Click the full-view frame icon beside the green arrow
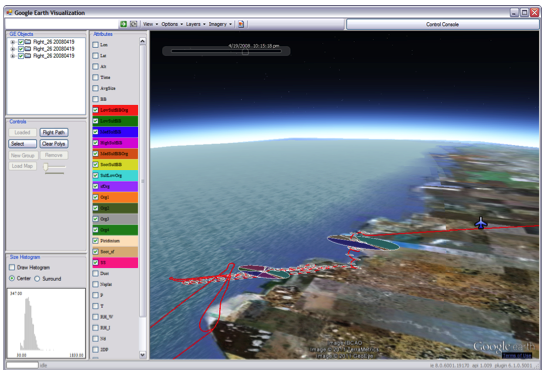This screenshot has width=548, height=370. click(134, 24)
